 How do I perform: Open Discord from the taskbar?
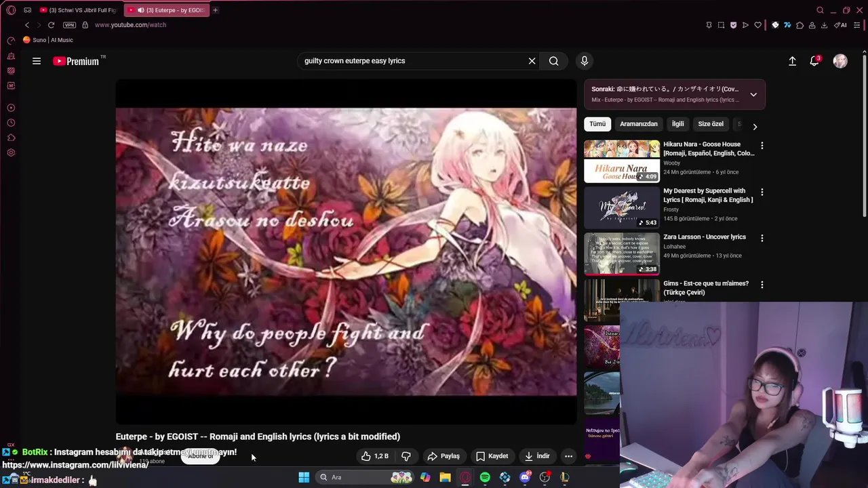click(525, 477)
